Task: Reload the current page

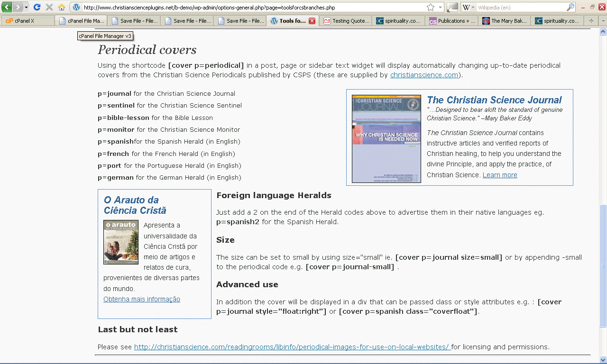Action: point(37,7)
